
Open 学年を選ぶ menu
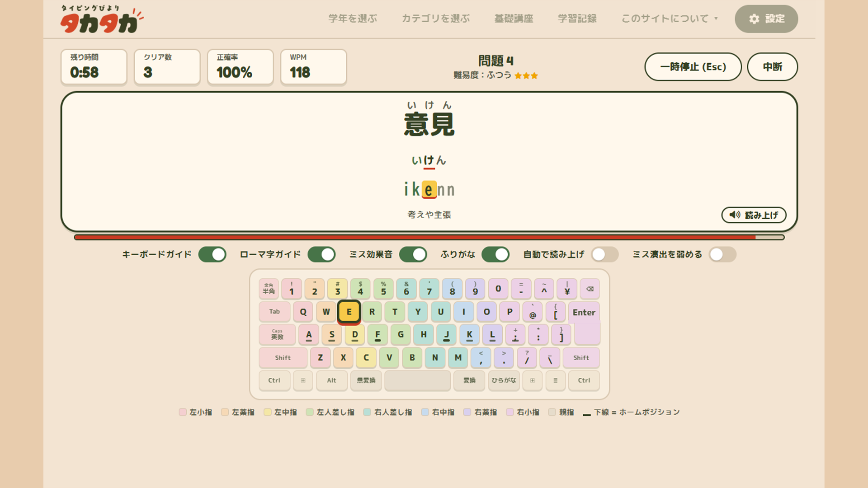click(x=353, y=19)
